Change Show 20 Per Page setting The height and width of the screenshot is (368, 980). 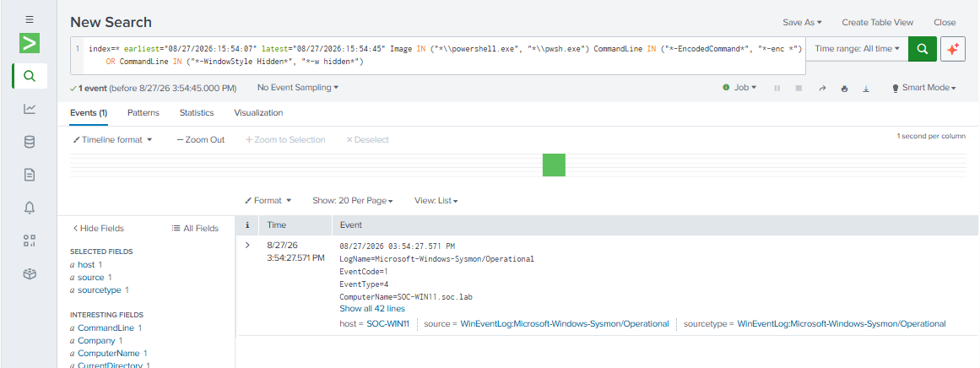coord(353,201)
